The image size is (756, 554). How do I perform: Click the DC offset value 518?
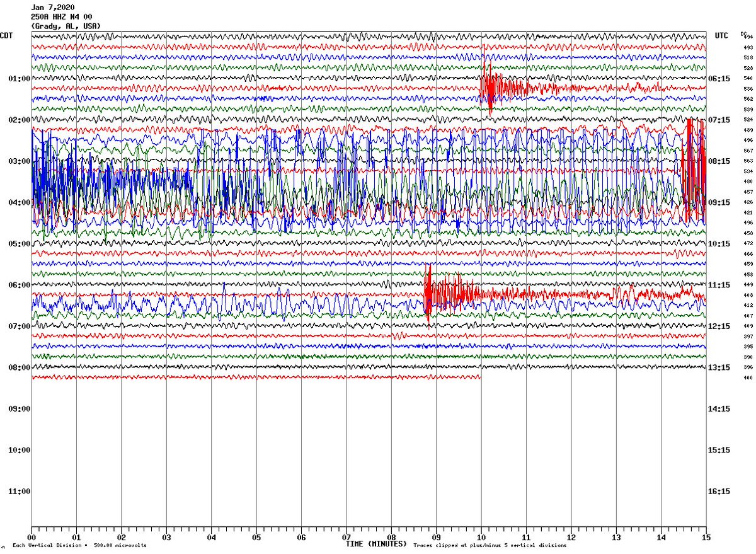(x=748, y=57)
